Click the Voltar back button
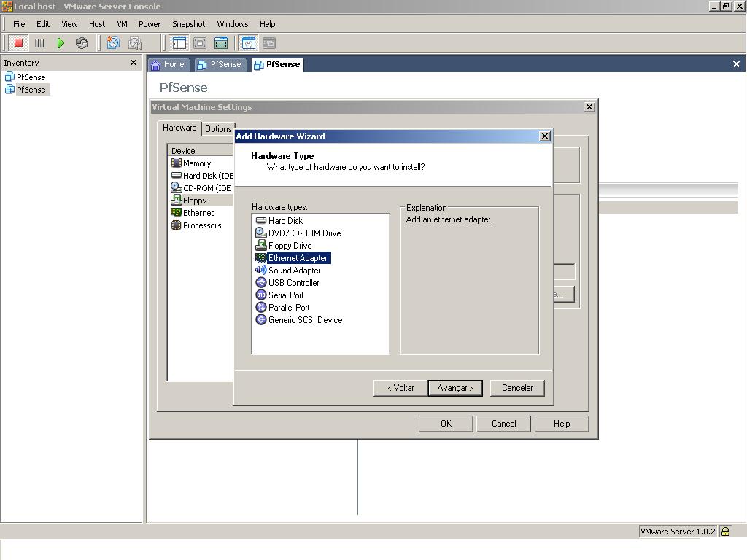The image size is (747, 560). point(400,388)
